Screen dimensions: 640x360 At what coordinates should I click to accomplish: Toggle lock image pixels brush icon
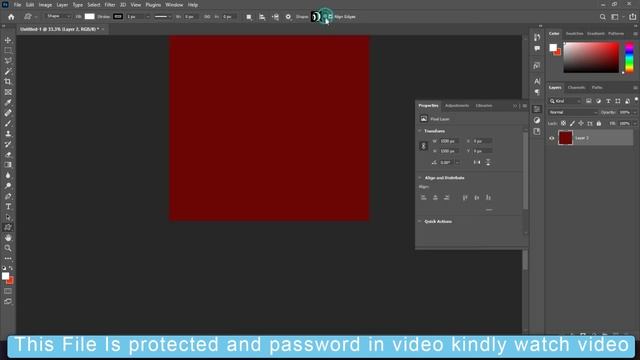(572, 123)
